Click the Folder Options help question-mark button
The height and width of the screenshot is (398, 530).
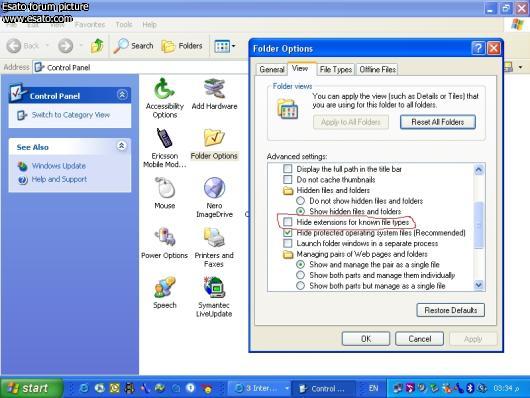478,48
